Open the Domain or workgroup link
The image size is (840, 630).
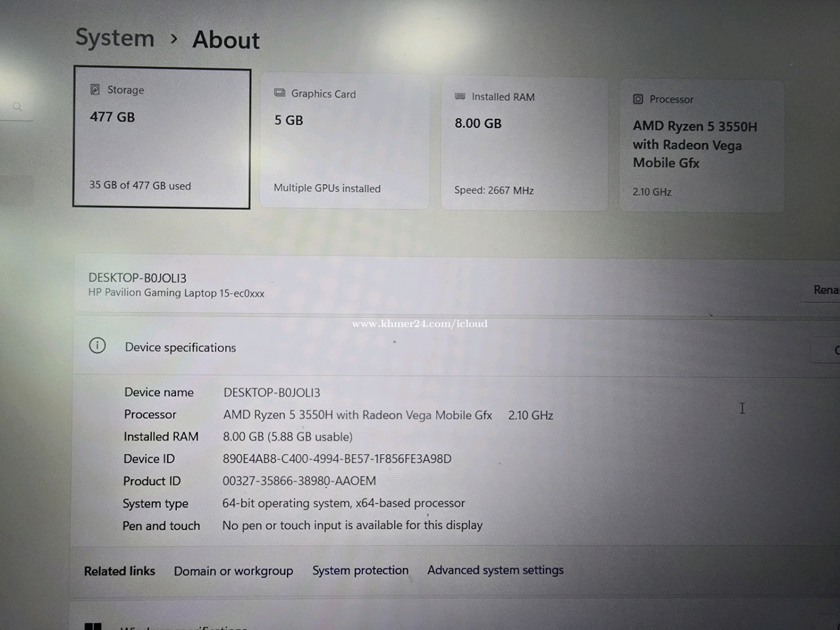pyautogui.click(x=233, y=571)
